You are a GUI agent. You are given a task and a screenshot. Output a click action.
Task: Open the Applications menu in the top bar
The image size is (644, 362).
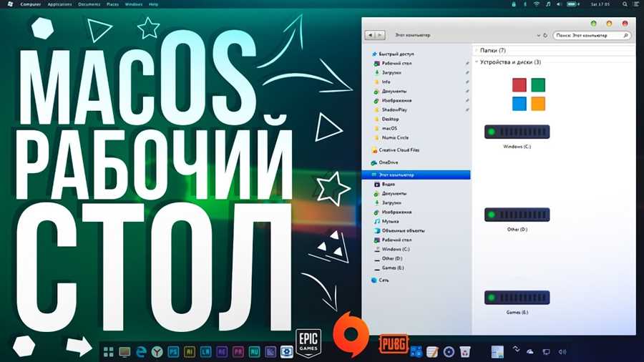click(59, 4)
